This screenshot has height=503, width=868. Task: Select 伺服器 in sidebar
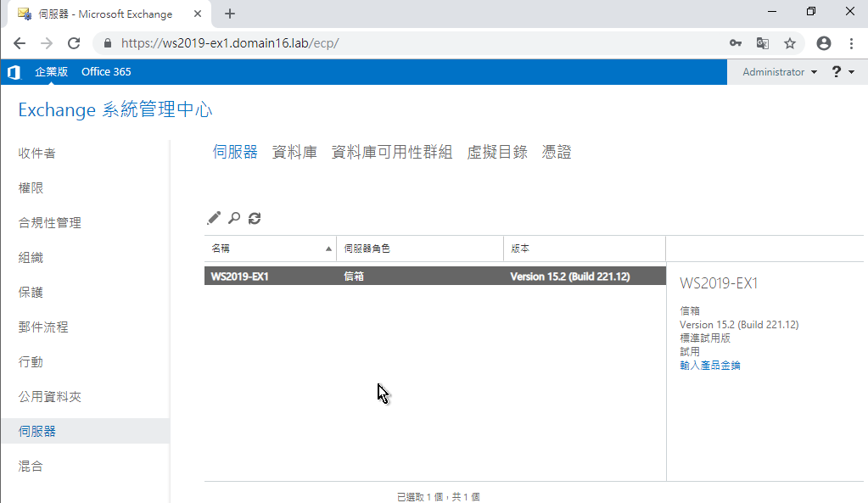click(x=85, y=431)
